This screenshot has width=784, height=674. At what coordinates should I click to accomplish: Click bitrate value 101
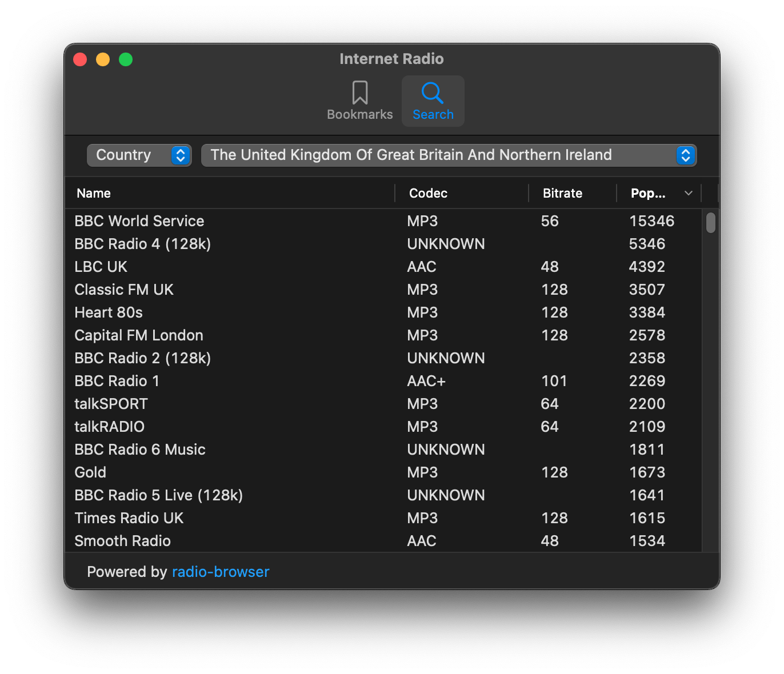click(x=554, y=381)
